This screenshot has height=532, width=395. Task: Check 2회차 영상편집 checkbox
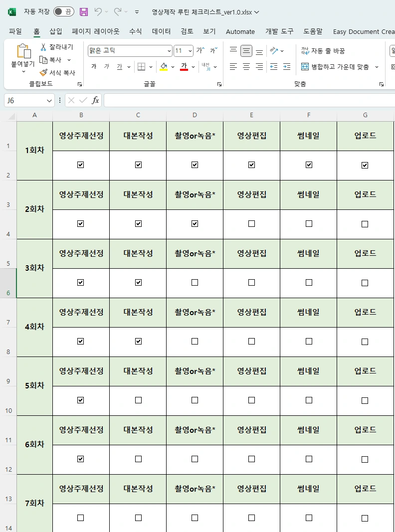(251, 223)
